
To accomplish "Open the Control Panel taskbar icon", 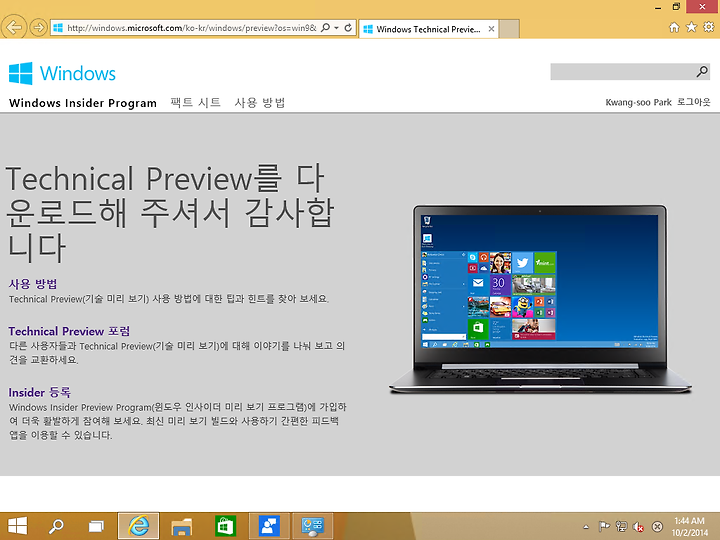I will pos(313,526).
